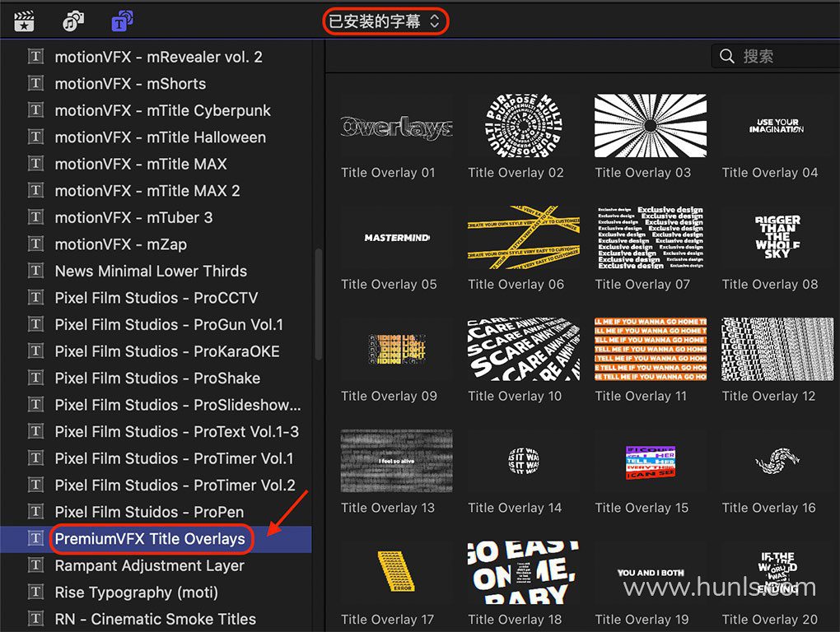Click the search magnifier icon

coord(726,56)
